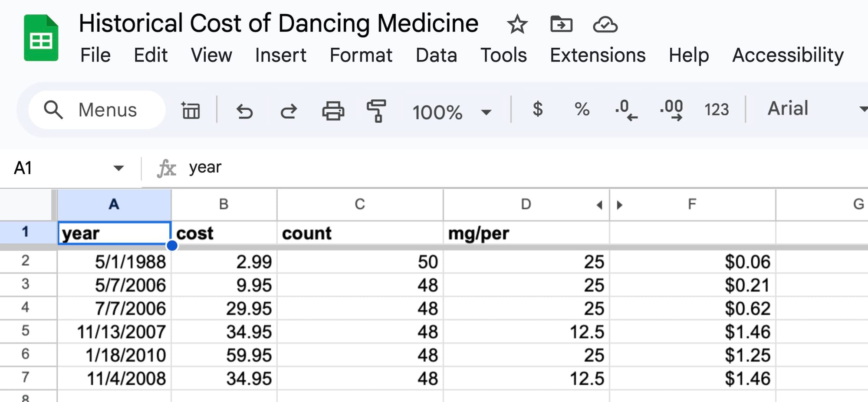Expand the A1 name box dropdown
This screenshot has height=402, width=868.
(x=118, y=168)
